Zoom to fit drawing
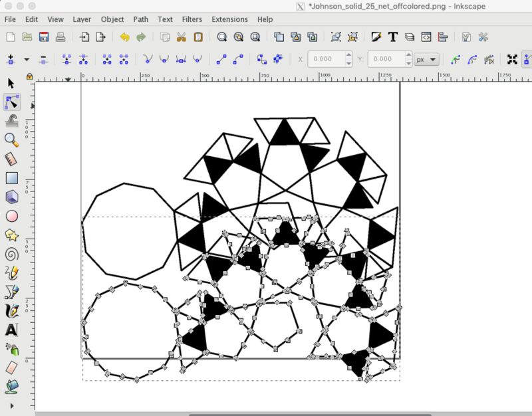Viewport: 532px width, 416px height. point(239,37)
